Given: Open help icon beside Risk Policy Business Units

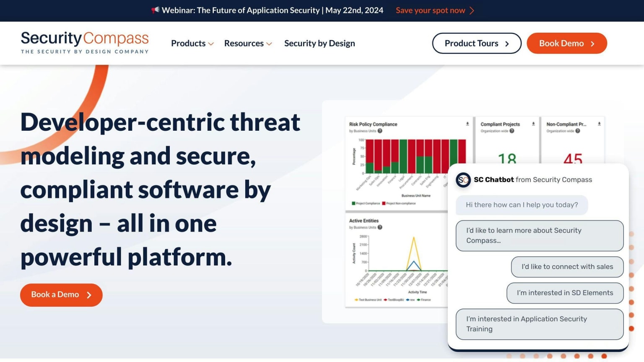Looking at the screenshot, I should click(380, 131).
